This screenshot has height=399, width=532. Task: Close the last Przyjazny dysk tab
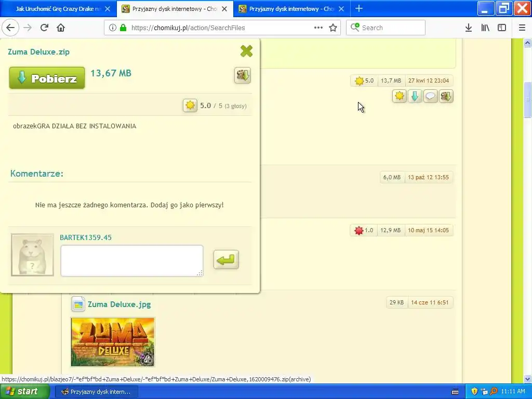(x=341, y=9)
